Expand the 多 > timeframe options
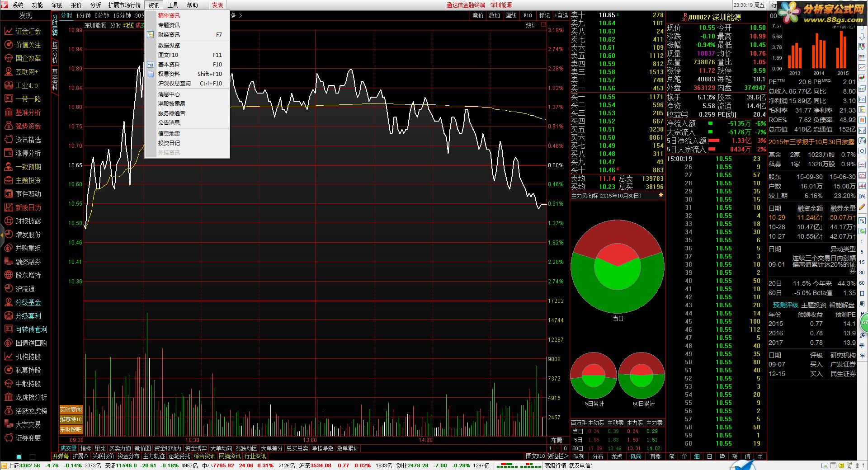This screenshot has width=868, height=470. [236, 15]
